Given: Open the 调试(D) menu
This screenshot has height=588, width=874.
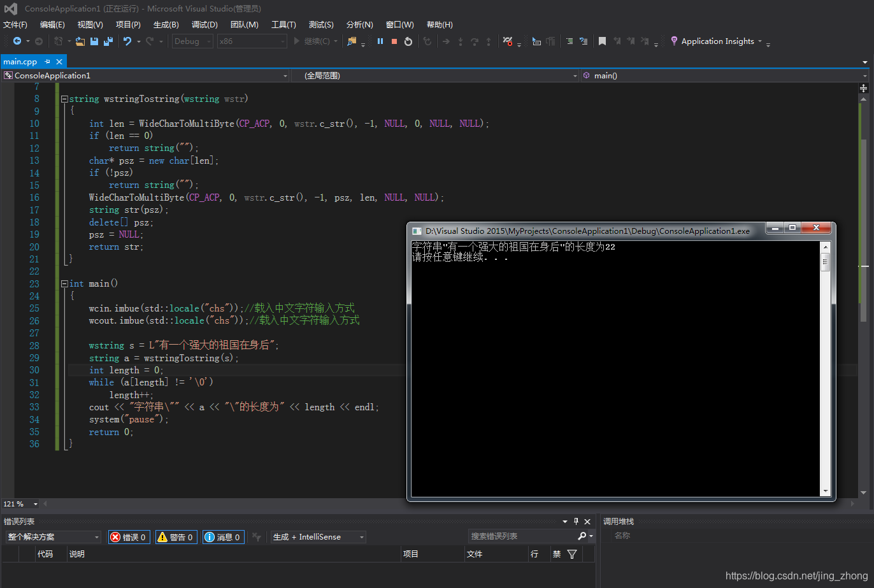Looking at the screenshot, I should [204, 24].
